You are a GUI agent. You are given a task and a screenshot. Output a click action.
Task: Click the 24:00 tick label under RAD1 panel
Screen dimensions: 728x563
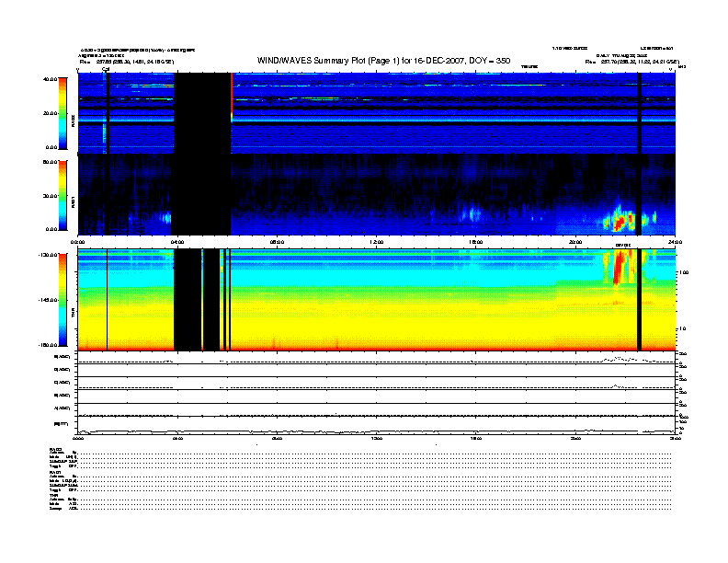(675, 242)
